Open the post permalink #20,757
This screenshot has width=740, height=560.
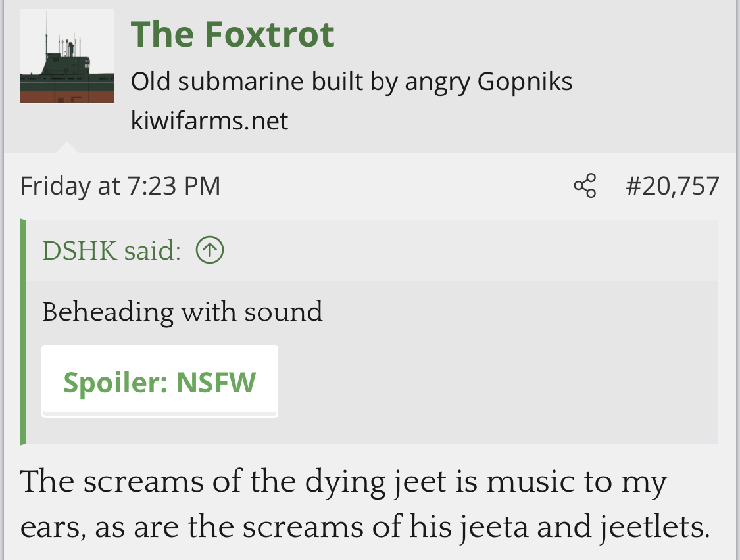pos(672,185)
